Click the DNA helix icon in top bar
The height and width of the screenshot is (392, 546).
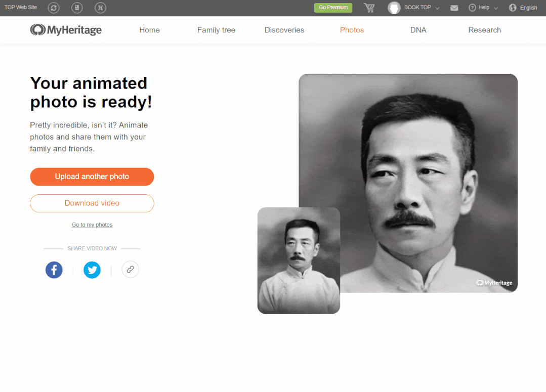coord(100,8)
